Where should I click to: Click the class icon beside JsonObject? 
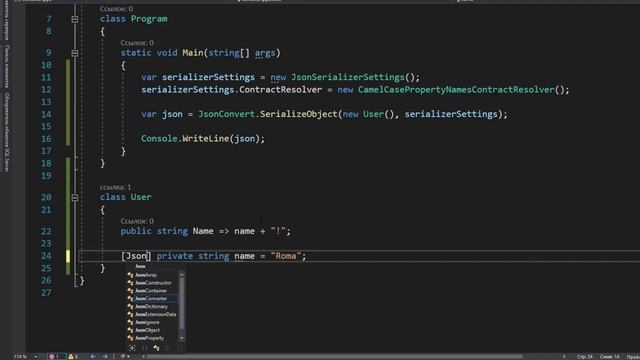pos(130,330)
